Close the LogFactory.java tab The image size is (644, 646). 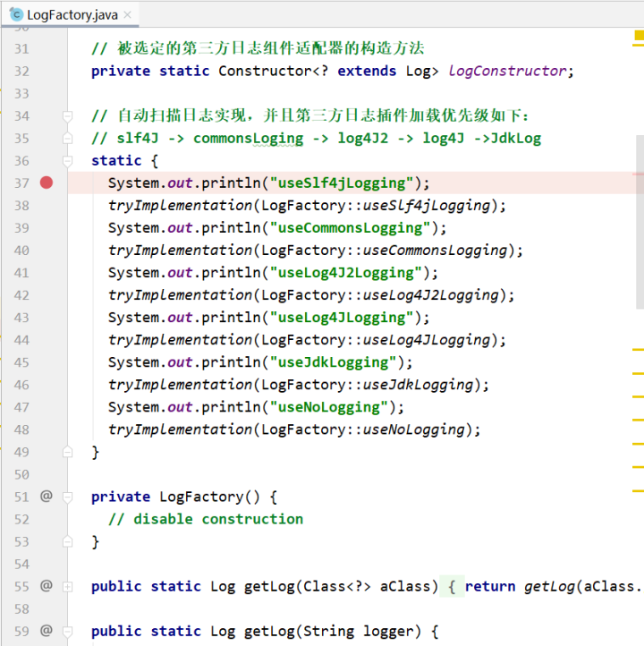pos(127,14)
